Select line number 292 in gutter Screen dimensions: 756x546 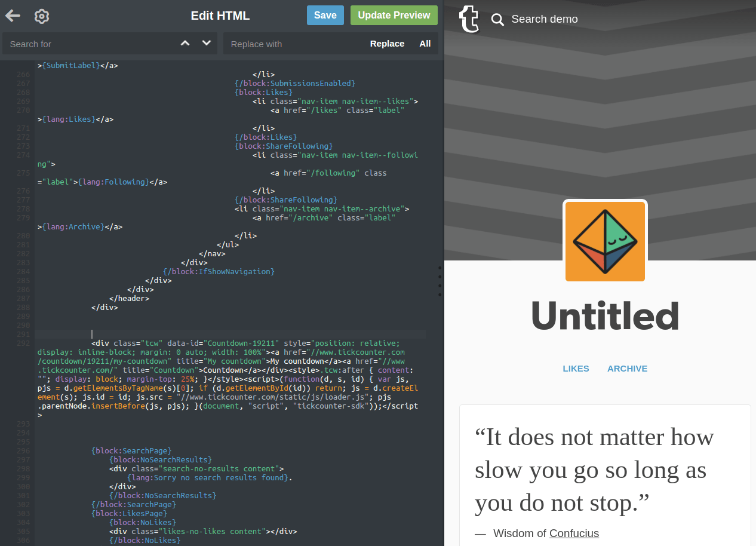pyautogui.click(x=23, y=343)
